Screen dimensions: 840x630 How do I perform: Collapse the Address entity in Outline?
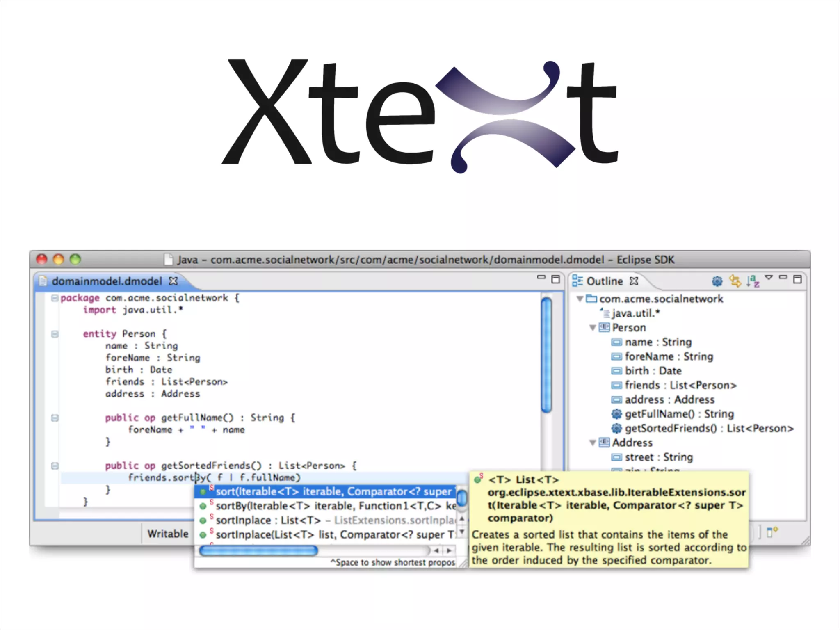point(593,443)
